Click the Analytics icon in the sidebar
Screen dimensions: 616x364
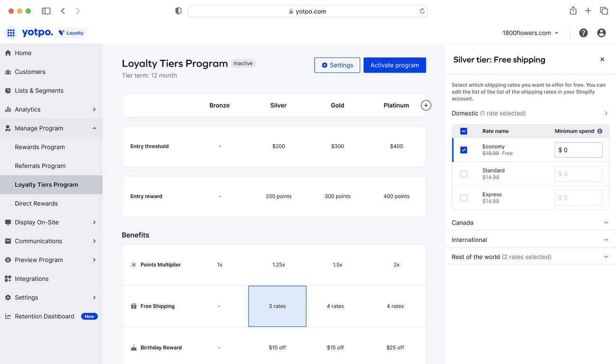click(x=9, y=109)
